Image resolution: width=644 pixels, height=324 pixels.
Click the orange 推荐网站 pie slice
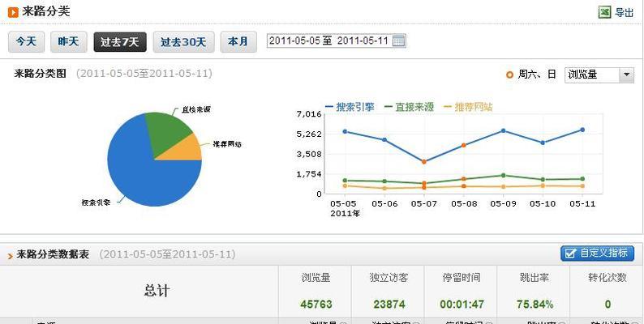pyautogui.click(x=185, y=150)
